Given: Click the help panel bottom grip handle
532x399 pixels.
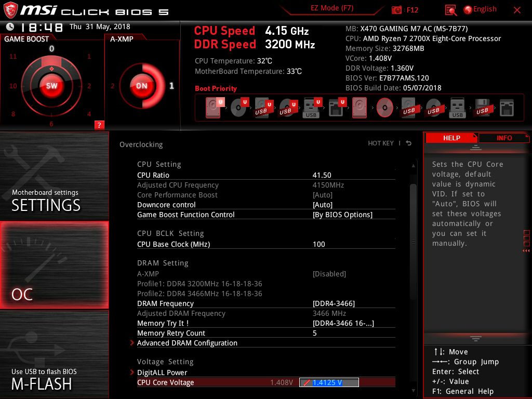Looking at the screenshot, I should pyautogui.click(x=475, y=339).
